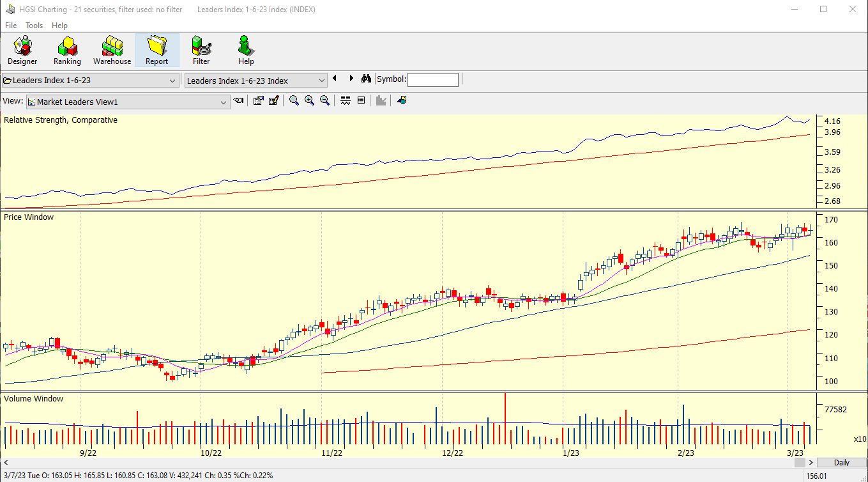This screenshot has height=482, width=868.
Task: Click the edit view pencil icon
Action: tap(274, 100)
